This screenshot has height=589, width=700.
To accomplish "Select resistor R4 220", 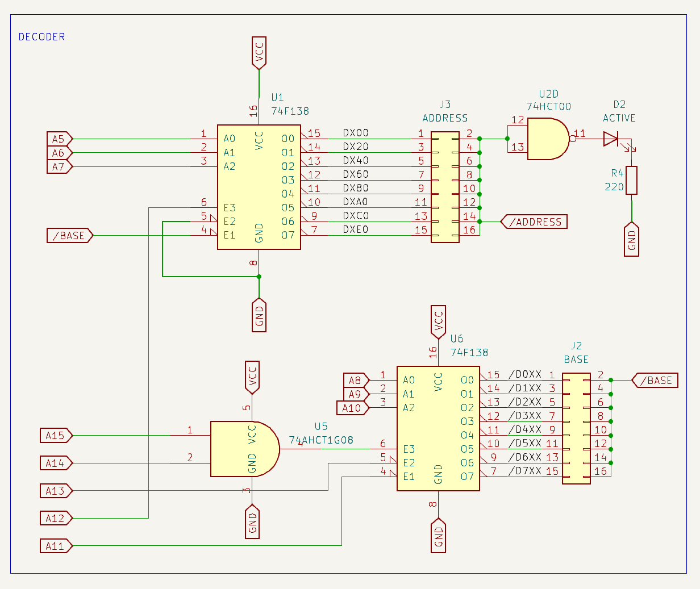I will click(x=632, y=181).
